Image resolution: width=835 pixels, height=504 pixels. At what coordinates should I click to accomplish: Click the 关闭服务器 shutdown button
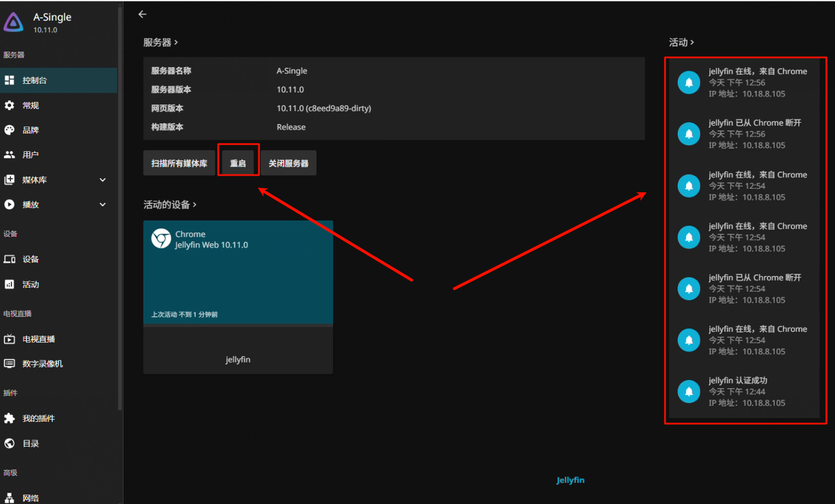288,163
